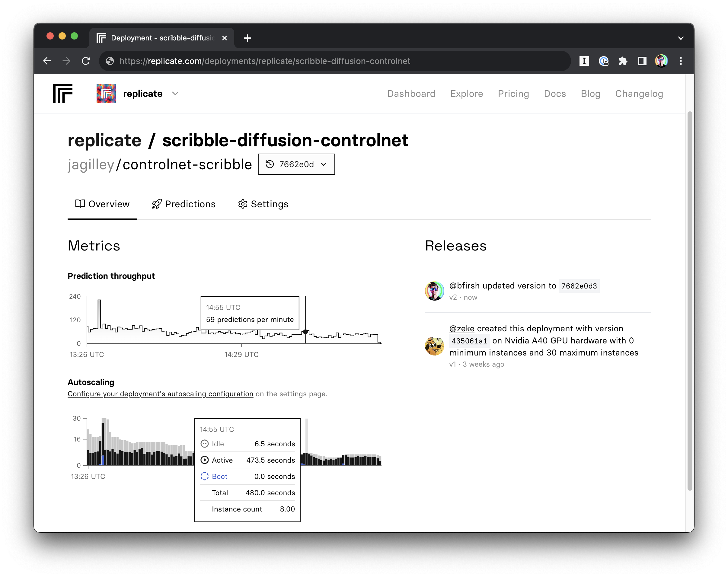Image resolution: width=728 pixels, height=577 pixels.
Task: Click the Idle clock icon in tooltip
Action: coord(204,443)
